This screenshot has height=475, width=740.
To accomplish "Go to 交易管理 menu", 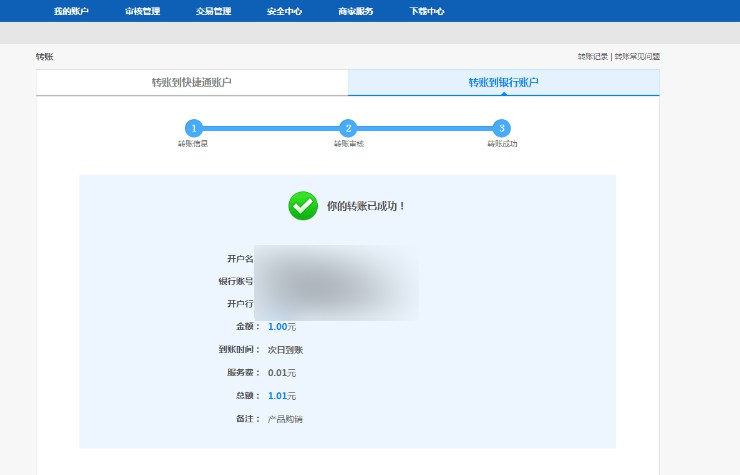I will pos(213,11).
